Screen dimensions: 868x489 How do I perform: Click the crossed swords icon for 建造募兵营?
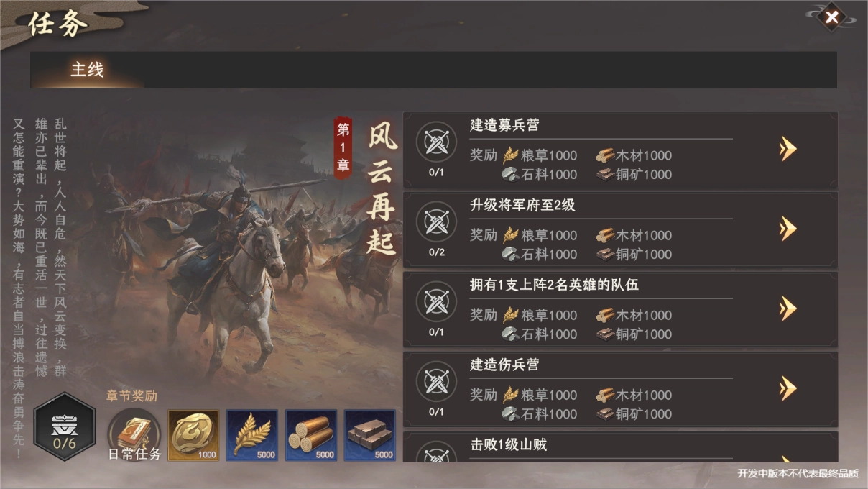(436, 142)
